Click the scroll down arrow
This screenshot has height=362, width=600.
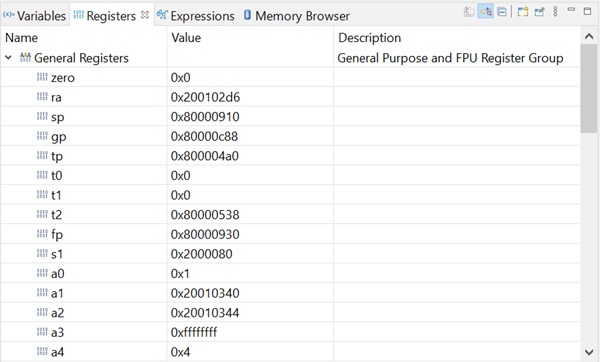point(589,352)
